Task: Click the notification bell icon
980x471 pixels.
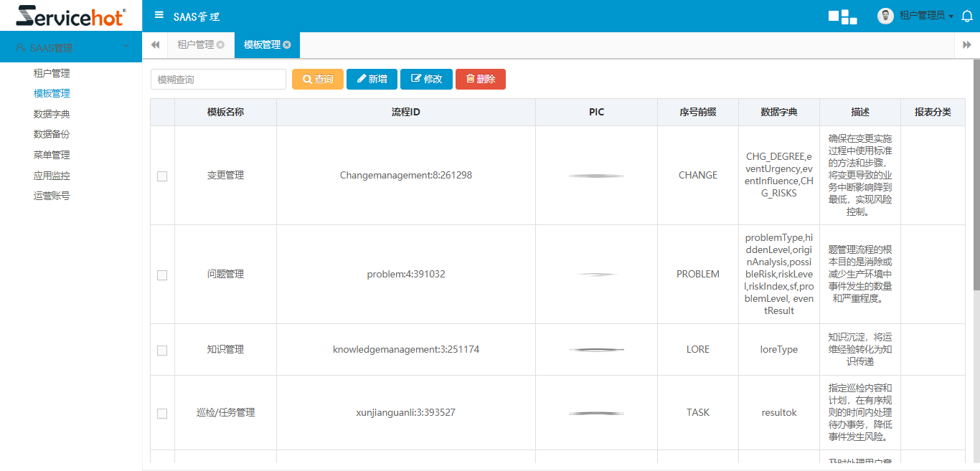Action: [x=967, y=15]
